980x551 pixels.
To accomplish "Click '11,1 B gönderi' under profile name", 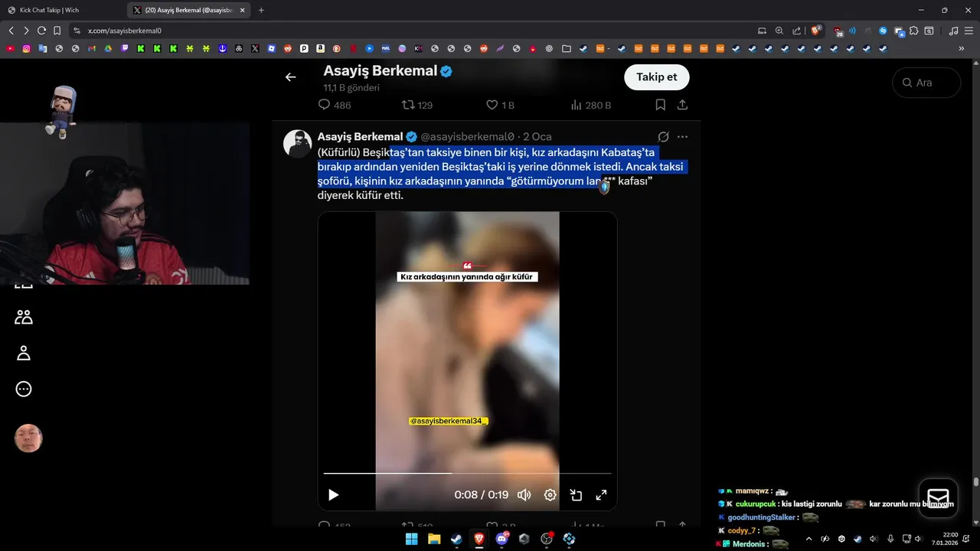I will coord(351,88).
